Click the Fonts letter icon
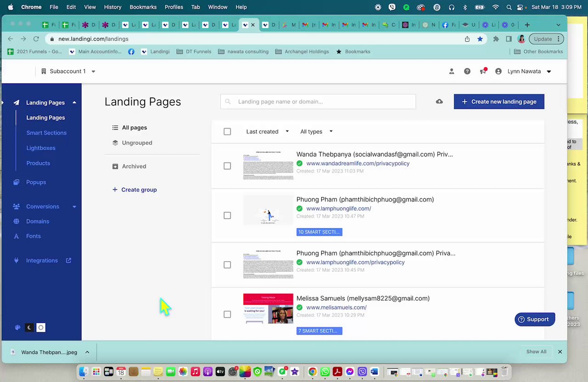This screenshot has width=588, height=382. 17,236
